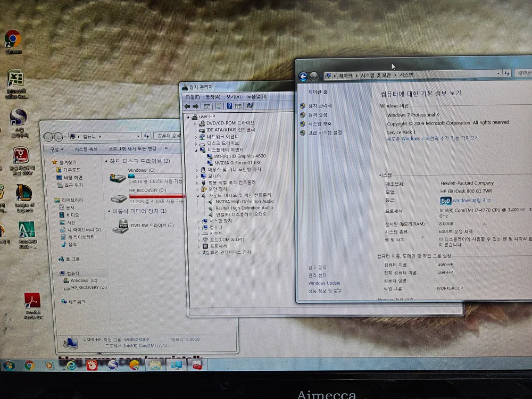
Task: Open Windows Media Player from the taskbar
Action: [49, 365]
